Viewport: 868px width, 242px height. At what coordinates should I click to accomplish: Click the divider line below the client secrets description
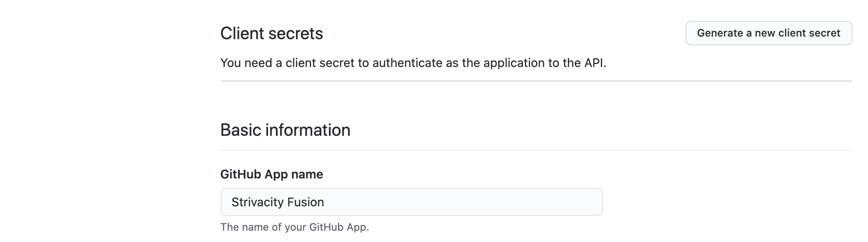(x=536, y=81)
